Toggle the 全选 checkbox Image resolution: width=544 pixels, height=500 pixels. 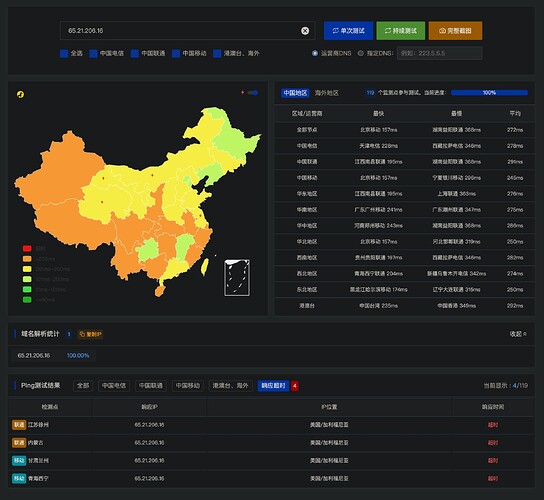pos(64,53)
